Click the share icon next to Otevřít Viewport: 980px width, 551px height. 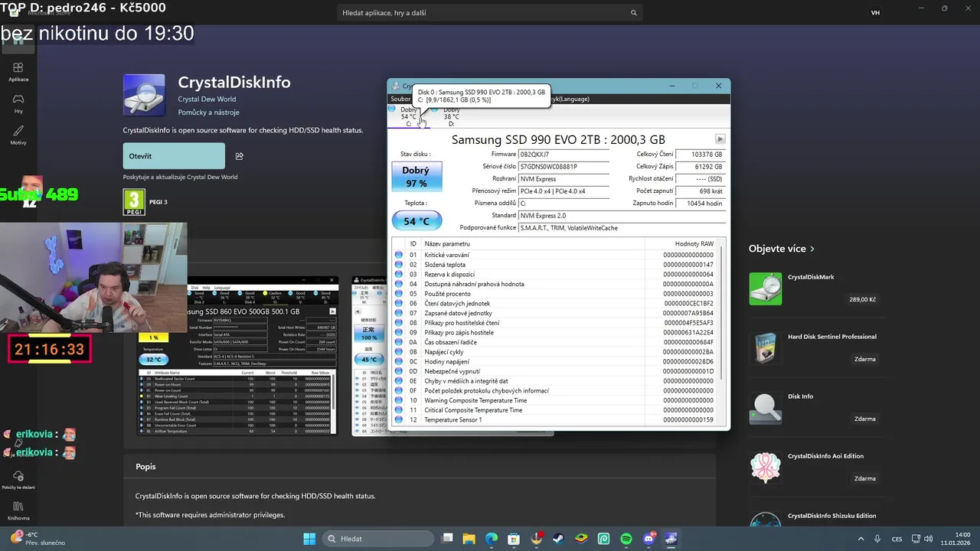pyautogui.click(x=239, y=156)
